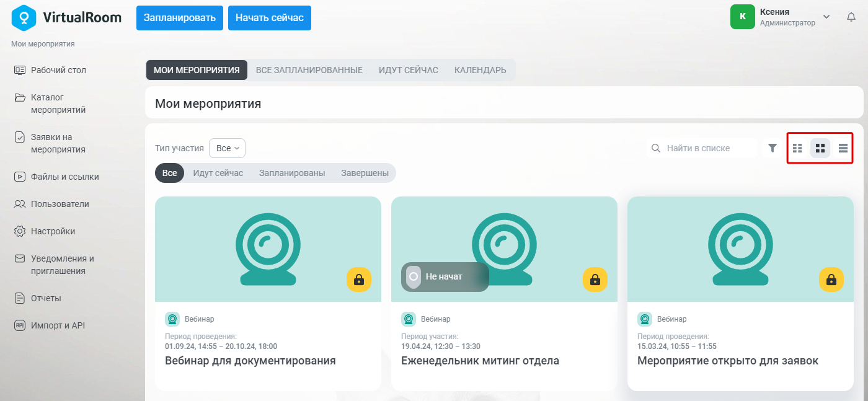Expand the Ксения user menu chevron
Image resolution: width=868 pixels, height=401 pixels.
click(x=826, y=16)
